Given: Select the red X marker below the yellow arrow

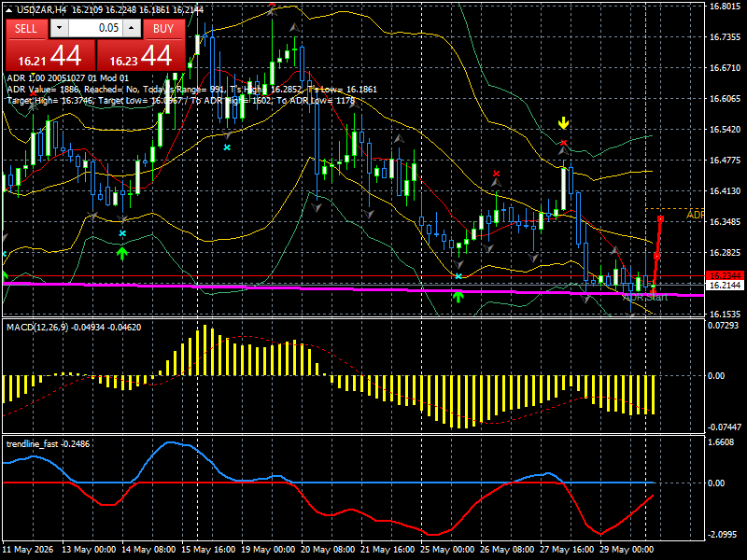Looking at the screenshot, I should [x=564, y=143].
